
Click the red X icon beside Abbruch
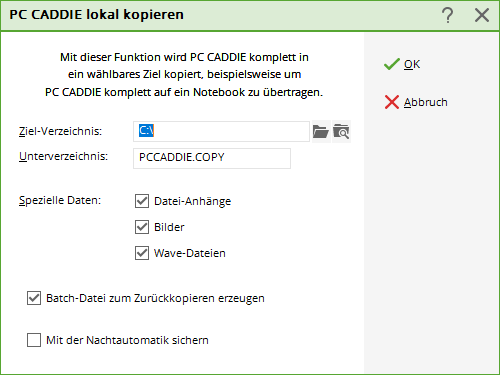point(392,102)
